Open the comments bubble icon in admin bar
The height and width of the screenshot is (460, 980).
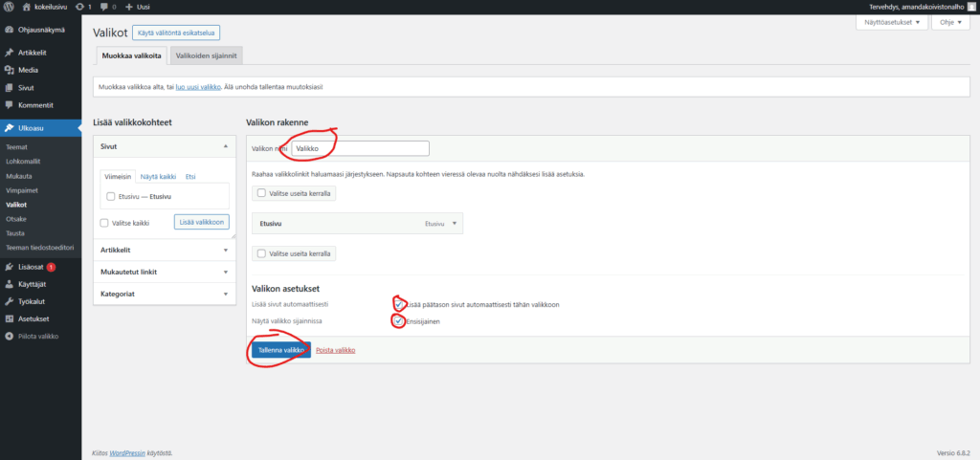[x=103, y=7]
